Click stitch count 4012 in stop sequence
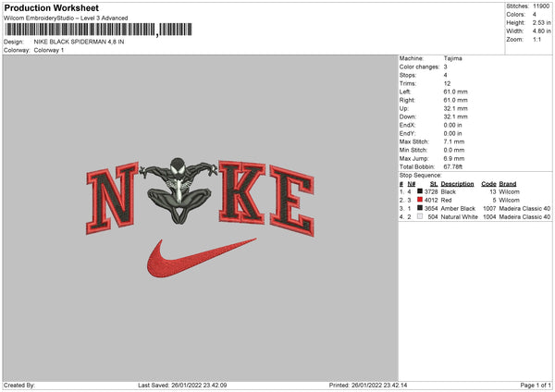The image size is (555, 392). click(431, 201)
